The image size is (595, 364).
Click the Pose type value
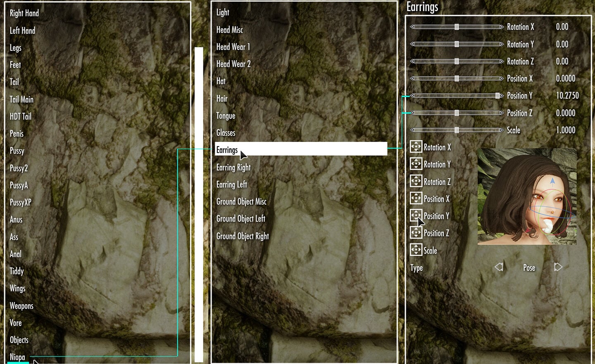point(529,267)
